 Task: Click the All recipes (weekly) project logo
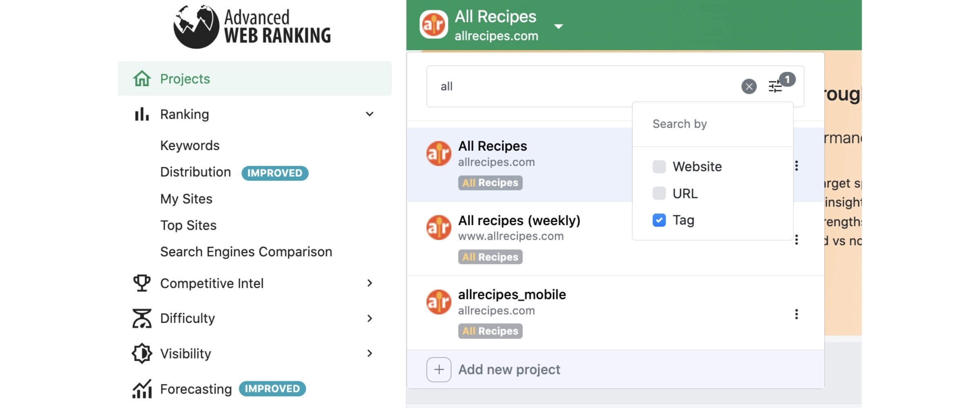click(x=439, y=228)
